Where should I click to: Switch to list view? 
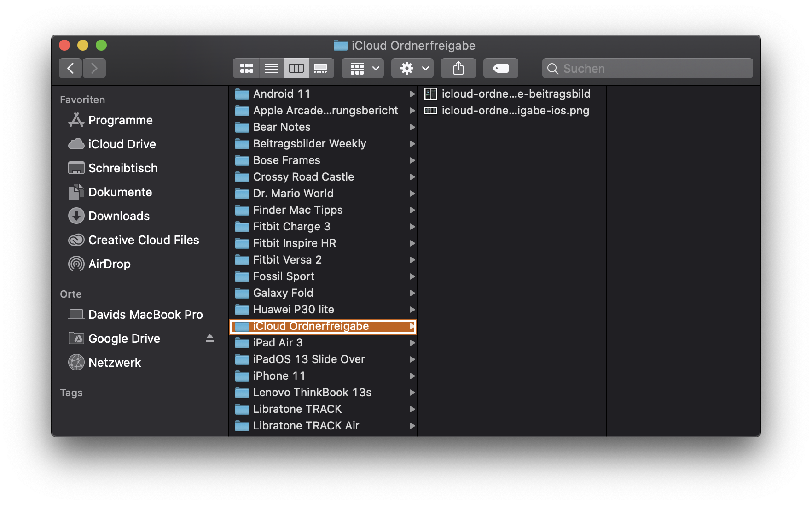click(x=272, y=68)
